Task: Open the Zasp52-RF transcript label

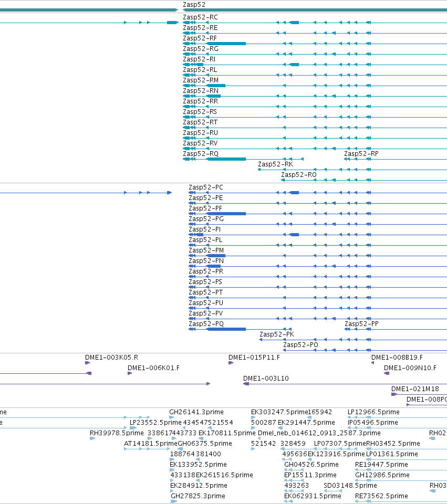Action: click(200, 38)
